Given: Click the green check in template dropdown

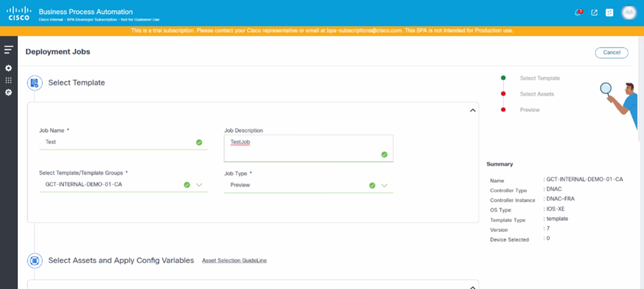Looking at the screenshot, I should tap(187, 184).
